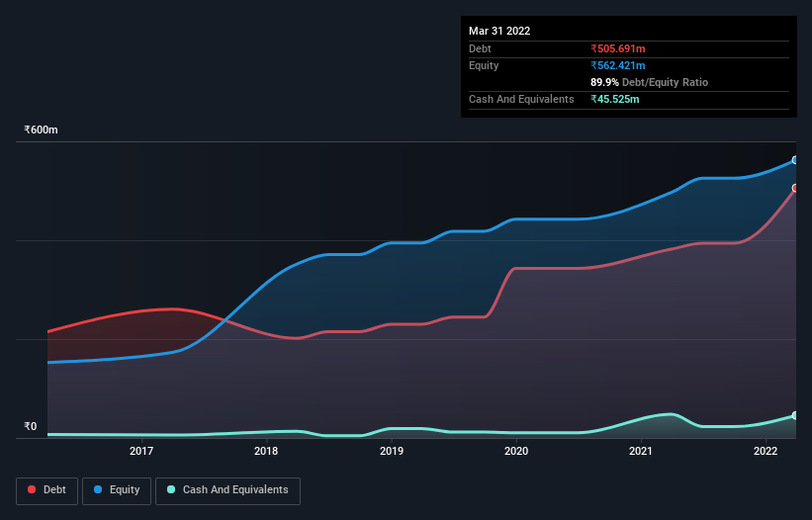The height and width of the screenshot is (520, 812).
Task: Click the ₹45.525m cash value
Action: point(615,99)
